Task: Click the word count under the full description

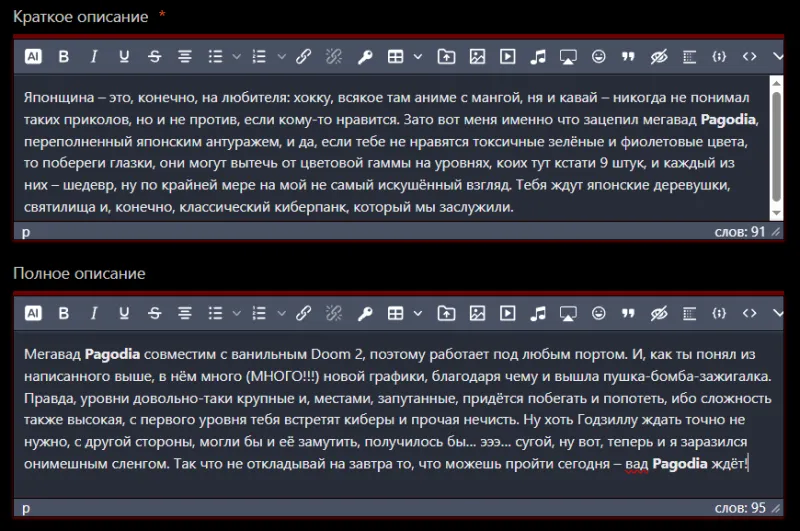Action: pos(741,507)
